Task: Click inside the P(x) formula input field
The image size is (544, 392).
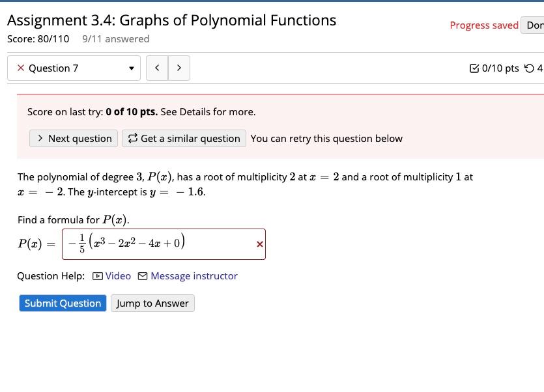Action: (163, 242)
